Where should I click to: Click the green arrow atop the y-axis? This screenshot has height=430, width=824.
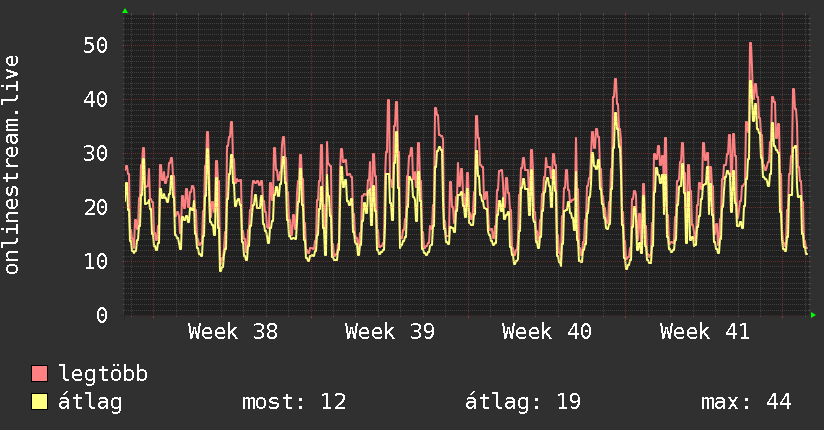125,11
